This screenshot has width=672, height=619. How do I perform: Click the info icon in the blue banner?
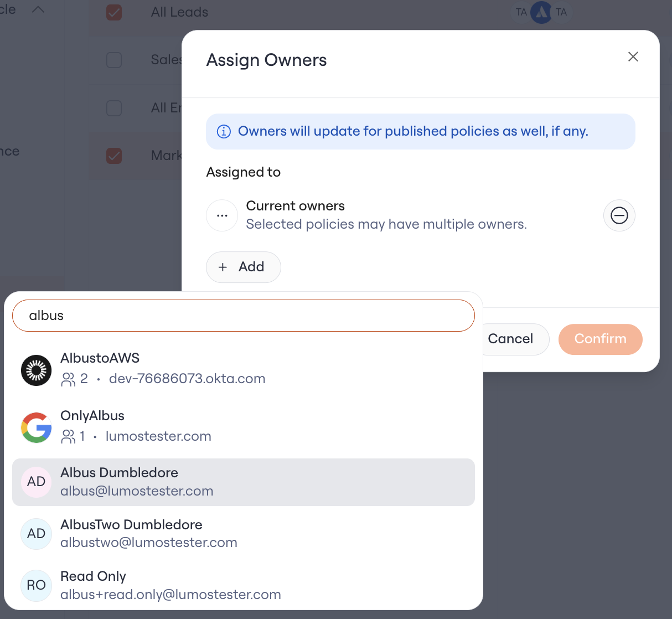224,131
